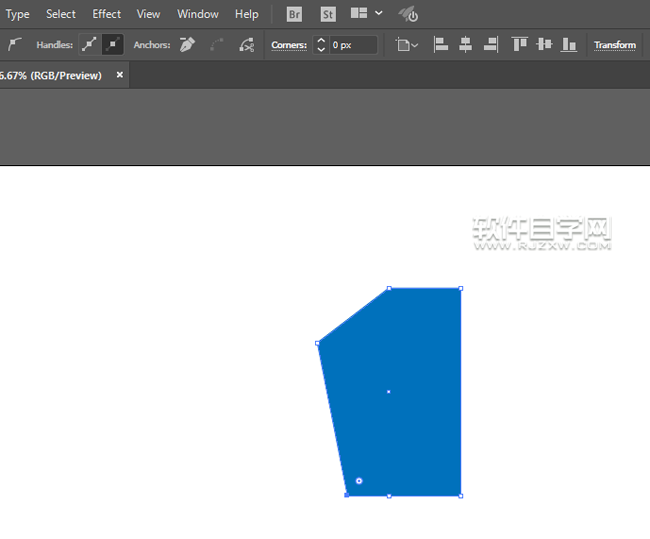Open the Bridge (Br) application icon
Viewport: 650px width, 539px height.
pyautogui.click(x=294, y=14)
